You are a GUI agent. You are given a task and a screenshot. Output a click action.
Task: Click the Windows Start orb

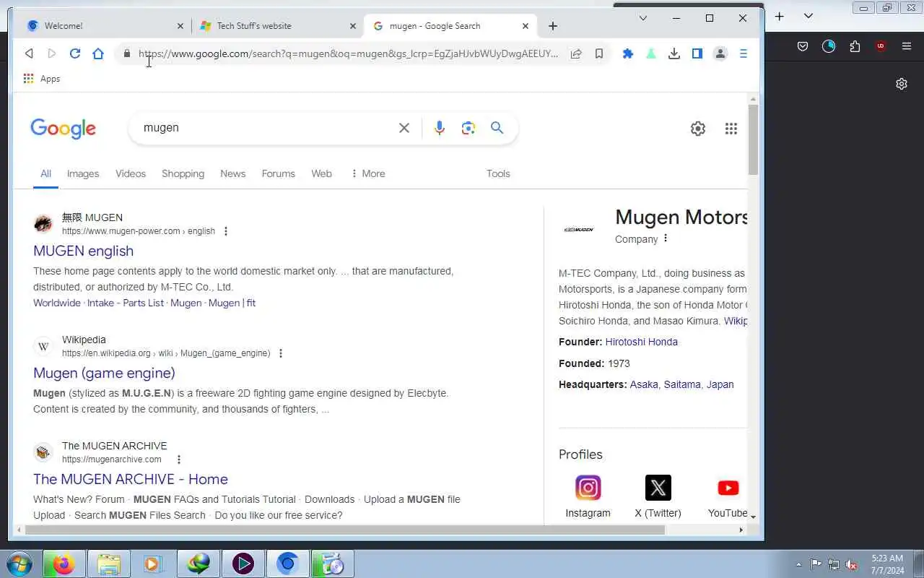tap(19, 564)
